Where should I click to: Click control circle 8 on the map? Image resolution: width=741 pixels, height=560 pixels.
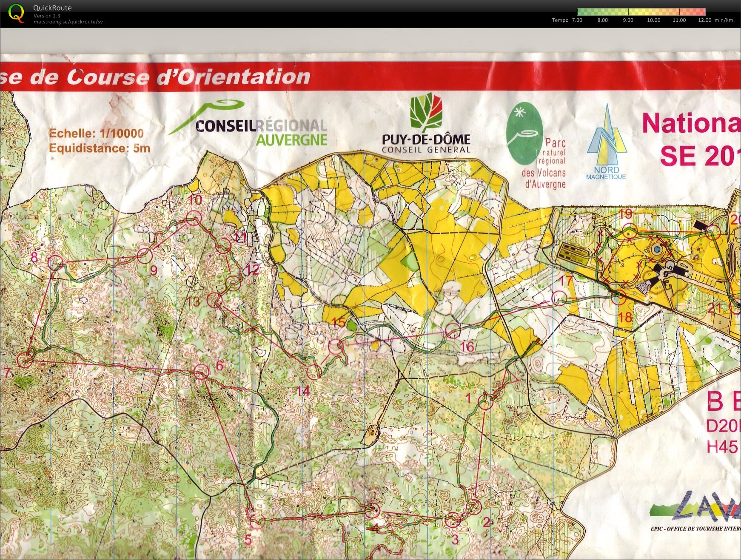click(x=56, y=263)
